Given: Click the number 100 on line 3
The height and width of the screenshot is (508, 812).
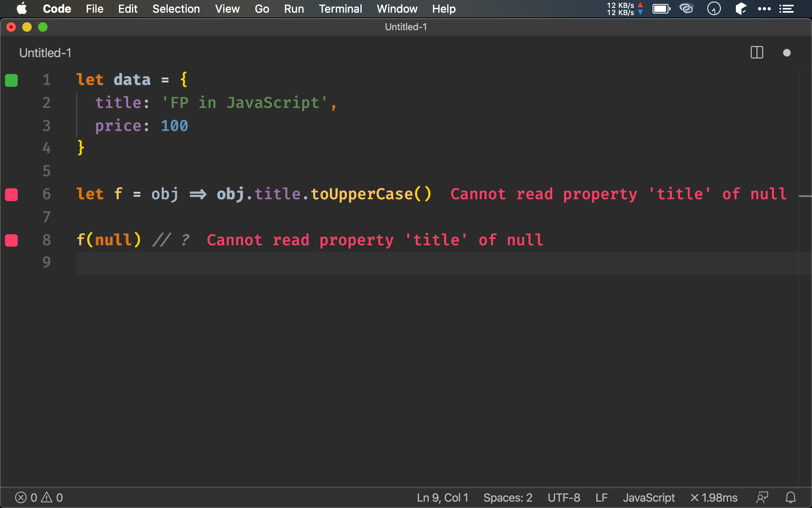Looking at the screenshot, I should tap(174, 126).
